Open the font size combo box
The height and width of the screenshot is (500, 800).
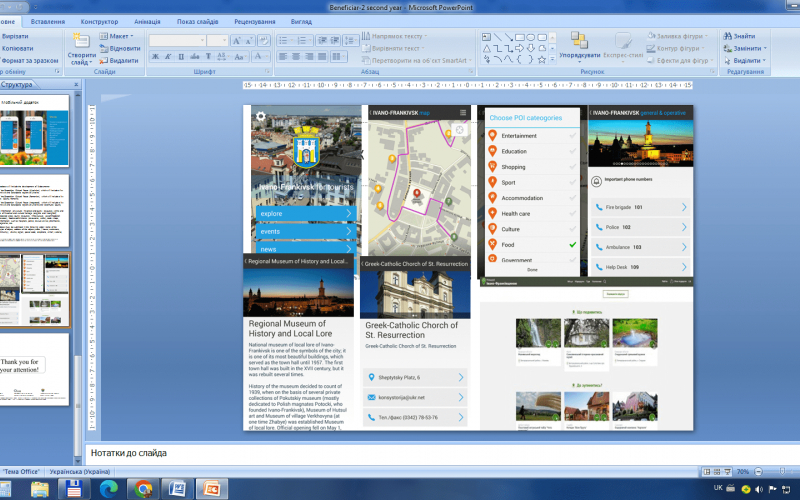pos(217,41)
